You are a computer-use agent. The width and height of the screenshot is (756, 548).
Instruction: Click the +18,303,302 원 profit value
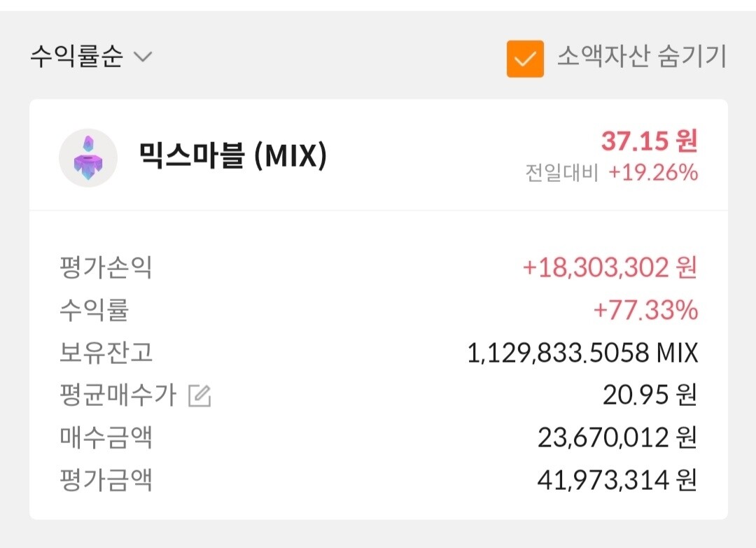pyautogui.click(x=610, y=267)
